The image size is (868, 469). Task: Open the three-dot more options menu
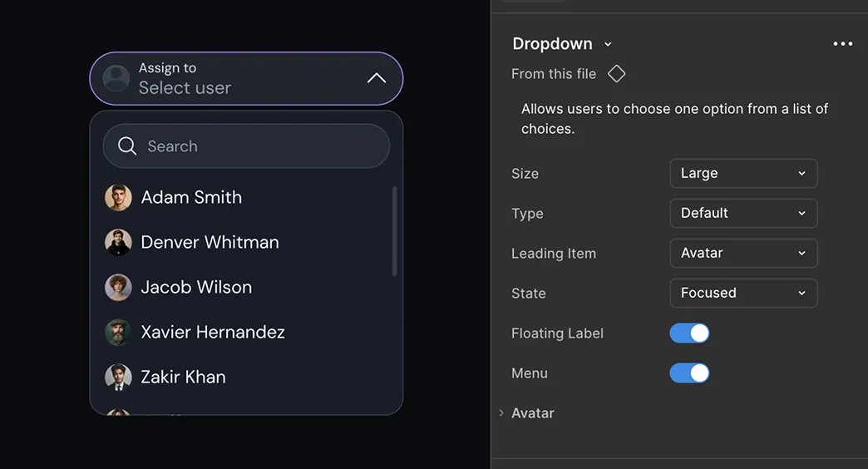842,44
